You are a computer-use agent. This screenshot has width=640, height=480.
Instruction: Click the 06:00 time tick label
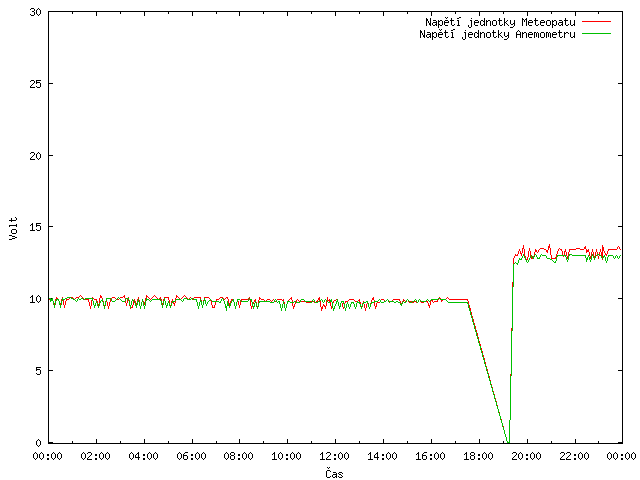(191, 456)
